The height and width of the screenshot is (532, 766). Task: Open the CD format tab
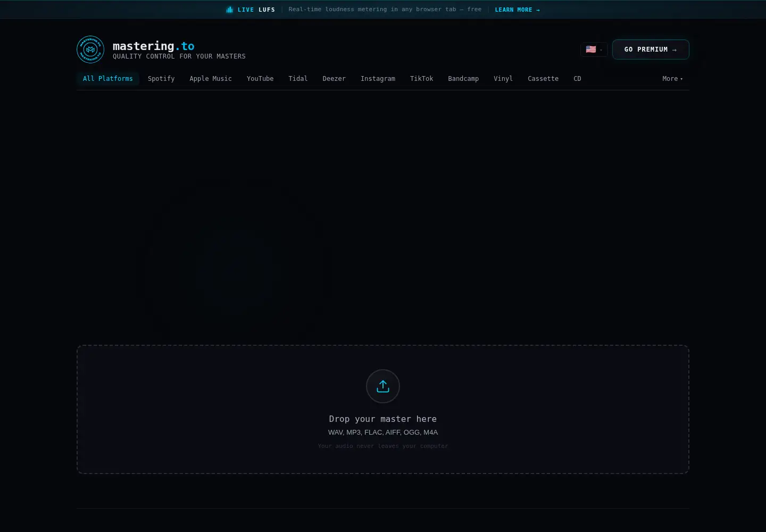click(577, 79)
